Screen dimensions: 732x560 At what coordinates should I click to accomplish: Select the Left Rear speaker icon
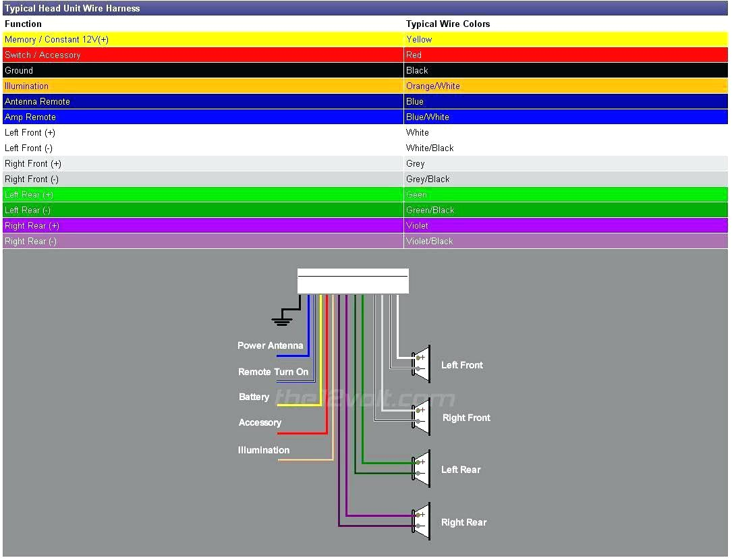click(422, 469)
